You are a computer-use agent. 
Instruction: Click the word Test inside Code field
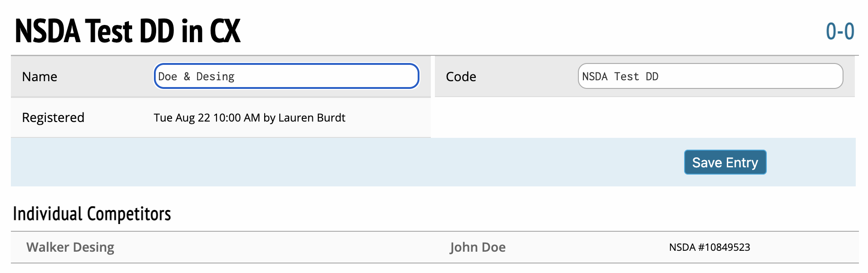click(626, 77)
